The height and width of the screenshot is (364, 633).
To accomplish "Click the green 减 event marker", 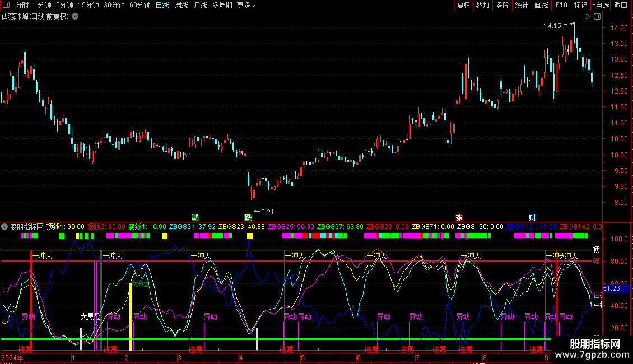I will (x=195, y=218).
